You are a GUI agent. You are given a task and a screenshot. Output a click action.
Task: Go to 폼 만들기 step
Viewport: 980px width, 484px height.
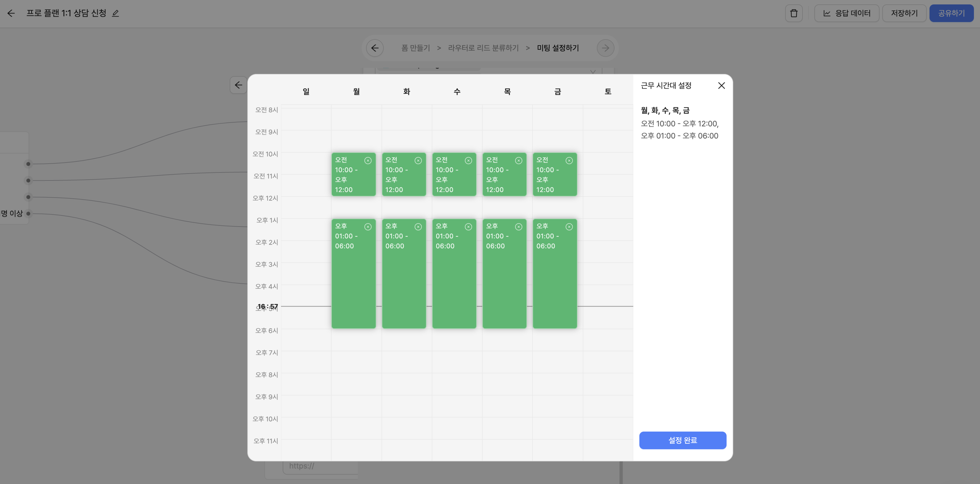[x=415, y=48]
